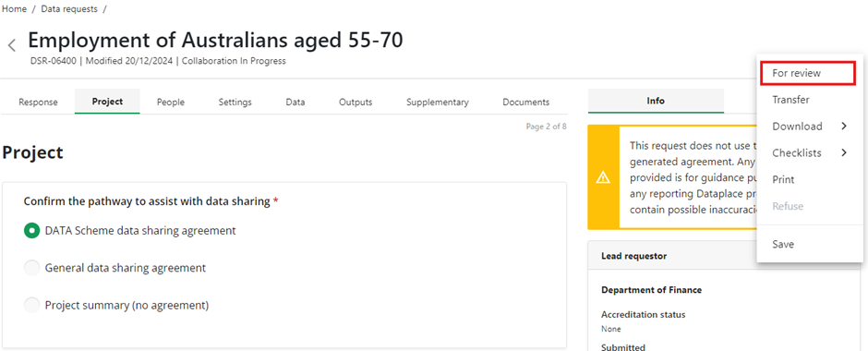Image resolution: width=868 pixels, height=351 pixels.
Task: Click the Home breadcrumb link
Action: coord(15,9)
